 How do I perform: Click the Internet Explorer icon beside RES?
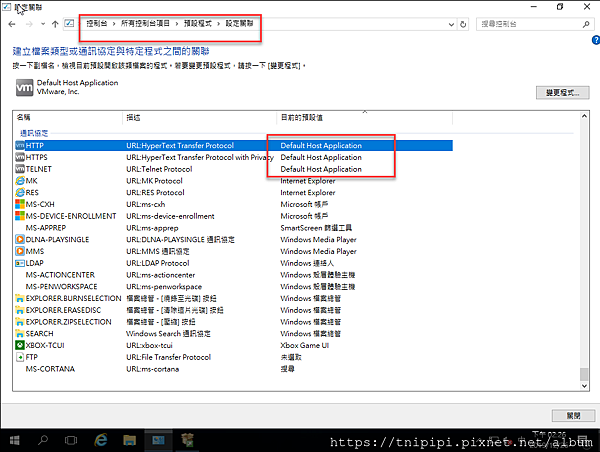tap(20, 193)
